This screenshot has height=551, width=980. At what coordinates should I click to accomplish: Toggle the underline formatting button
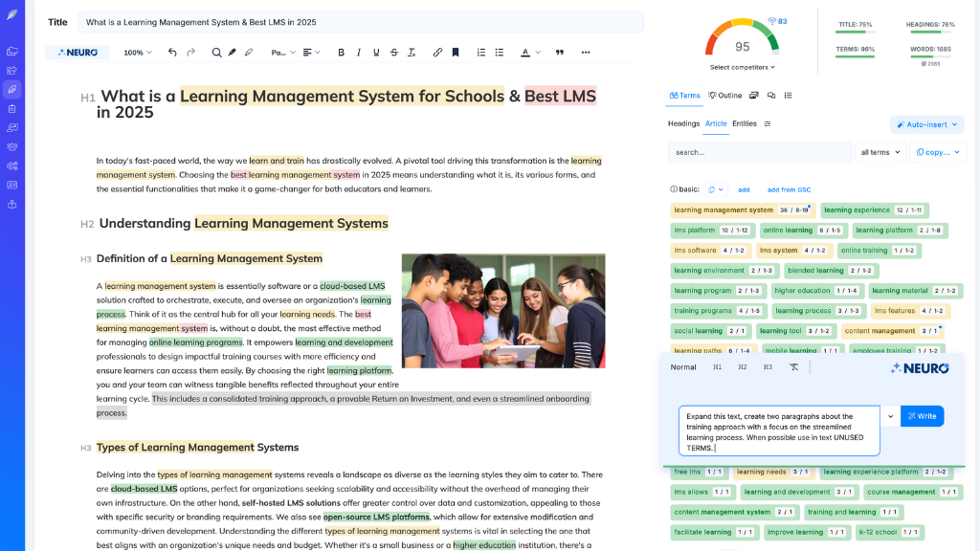(376, 53)
